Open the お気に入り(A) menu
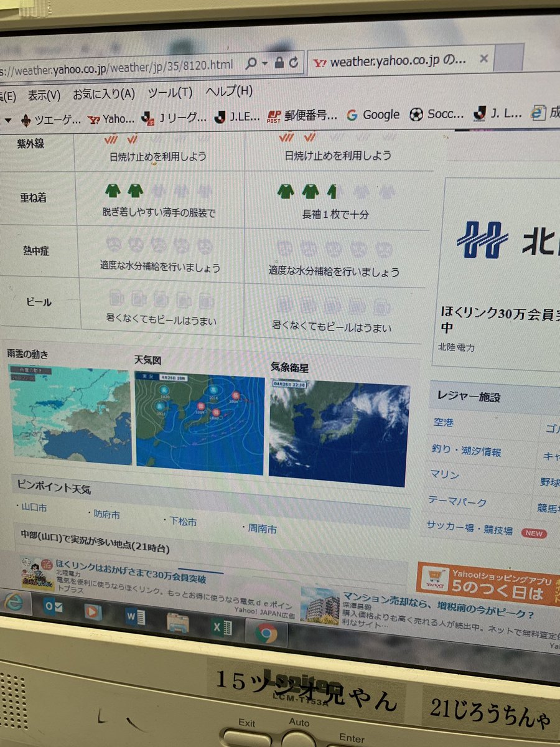The height and width of the screenshot is (747, 560). point(104,94)
